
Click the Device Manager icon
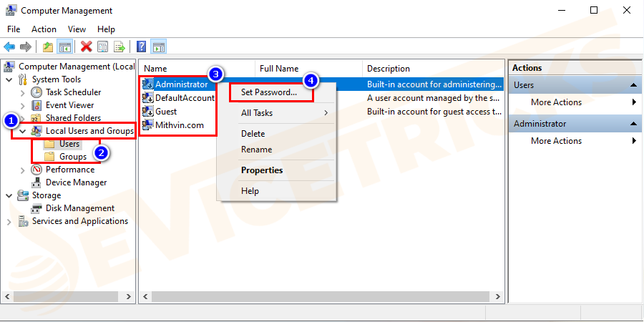click(x=36, y=182)
